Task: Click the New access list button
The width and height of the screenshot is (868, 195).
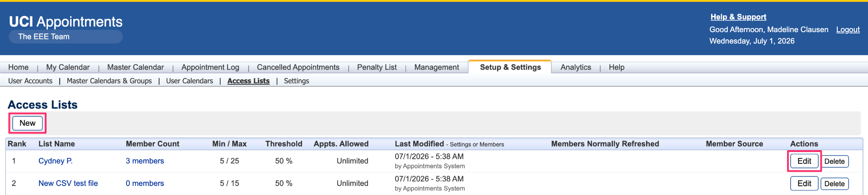Action: point(28,123)
